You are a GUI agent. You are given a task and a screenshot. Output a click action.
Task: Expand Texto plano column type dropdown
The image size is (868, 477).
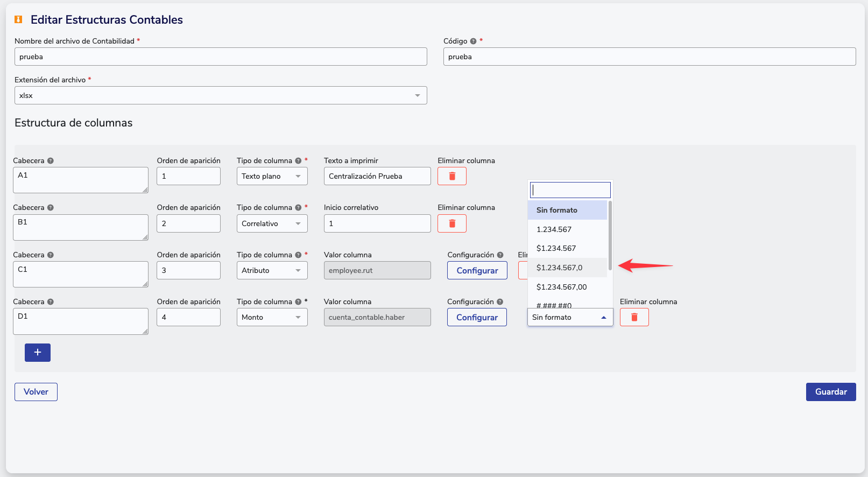coord(272,176)
